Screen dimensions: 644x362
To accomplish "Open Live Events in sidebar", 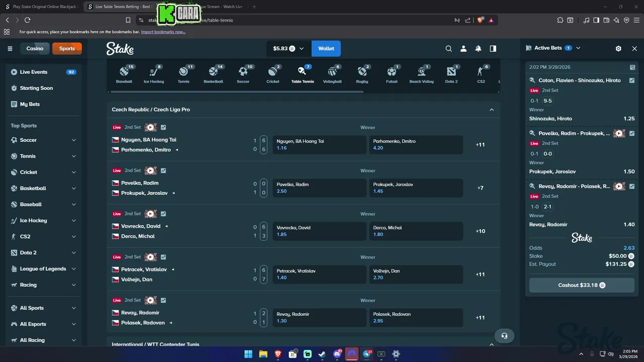I will point(43,72).
